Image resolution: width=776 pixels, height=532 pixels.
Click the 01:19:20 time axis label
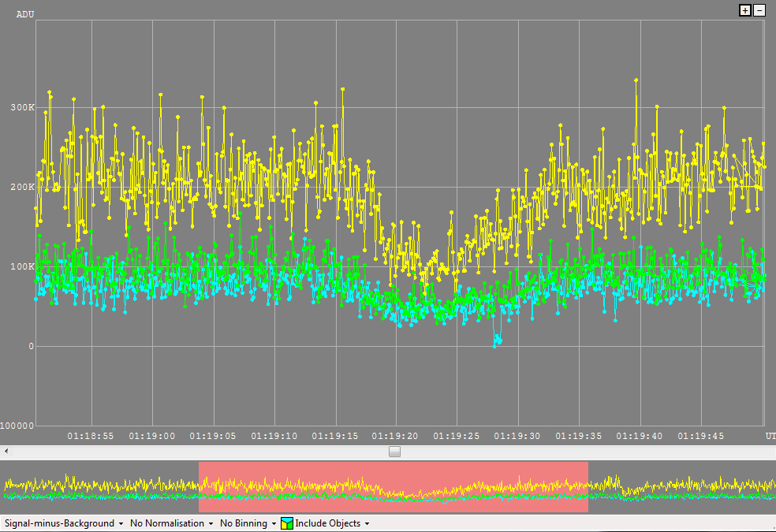point(394,436)
